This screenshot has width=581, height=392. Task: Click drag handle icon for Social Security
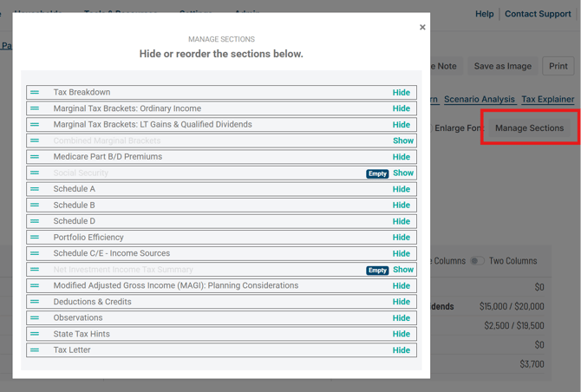pos(35,173)
